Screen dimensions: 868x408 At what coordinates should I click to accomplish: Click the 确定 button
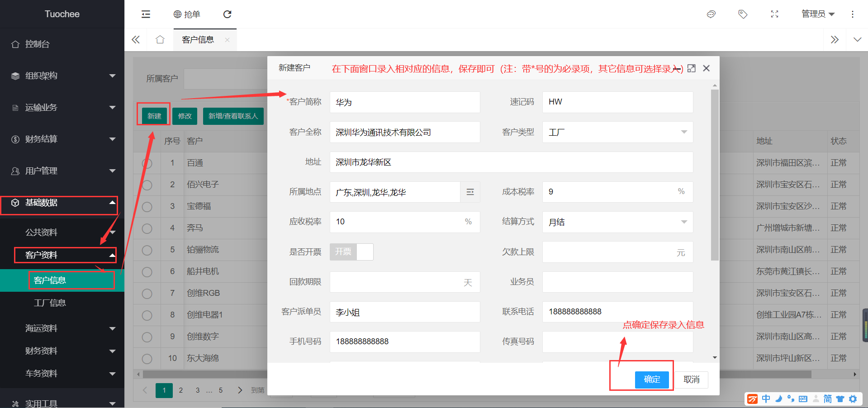[652, 380]
